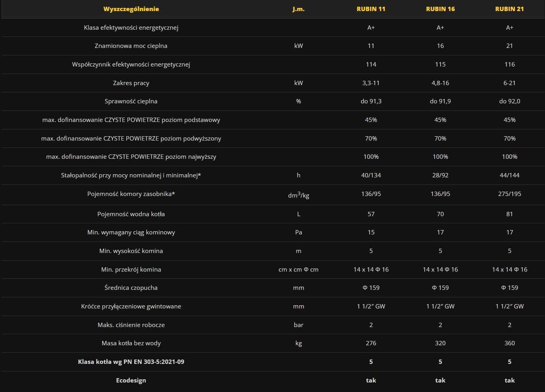Click the value '115' for RUBIN 16

[x=440, y=65]
